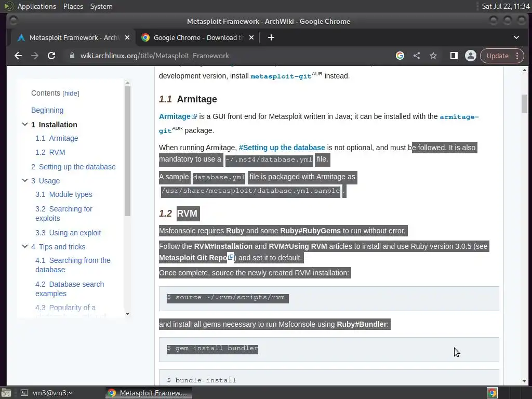The image size is (532, 399).
Task: Go back with the browser back arrow
Action: pos(18,56)
